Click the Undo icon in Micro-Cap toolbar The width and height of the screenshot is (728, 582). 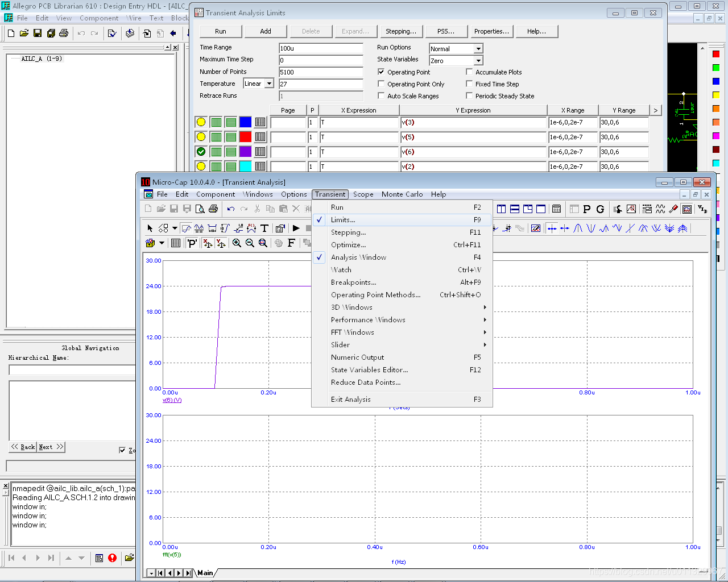[230, 209]
